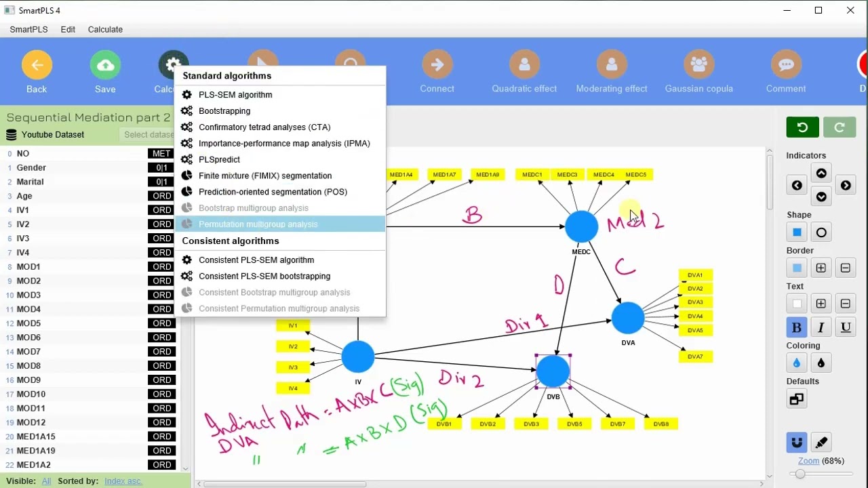Viewport: 868px width, 488px height.
Task: Add a Comment to the model
Action: (786, 66)
